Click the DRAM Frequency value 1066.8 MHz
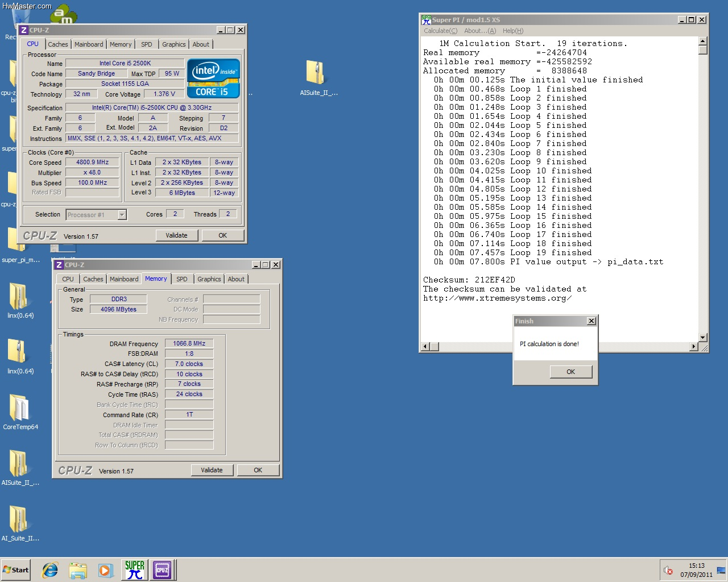Viewport: 728px width, 582px height. coord(189,343)
